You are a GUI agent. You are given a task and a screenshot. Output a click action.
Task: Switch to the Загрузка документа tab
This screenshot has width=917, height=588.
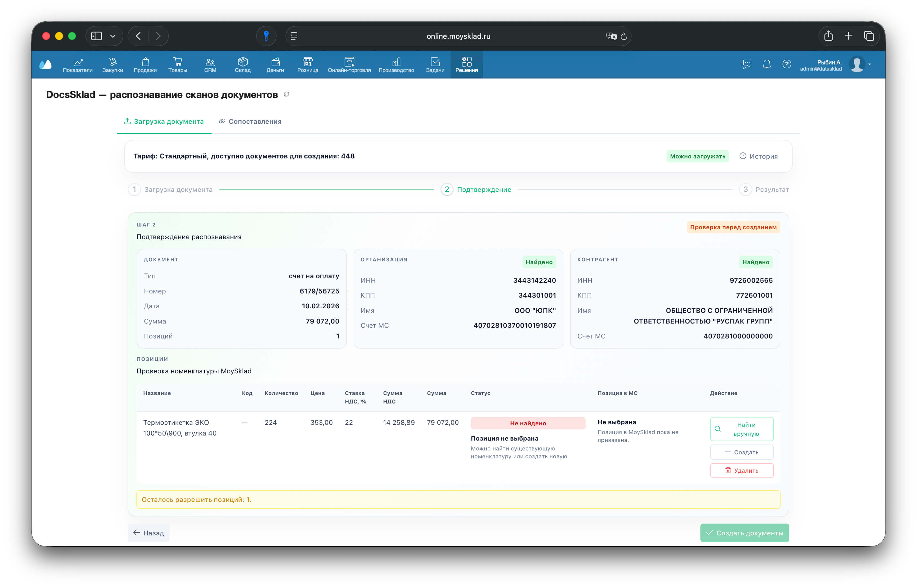point(164,122)
